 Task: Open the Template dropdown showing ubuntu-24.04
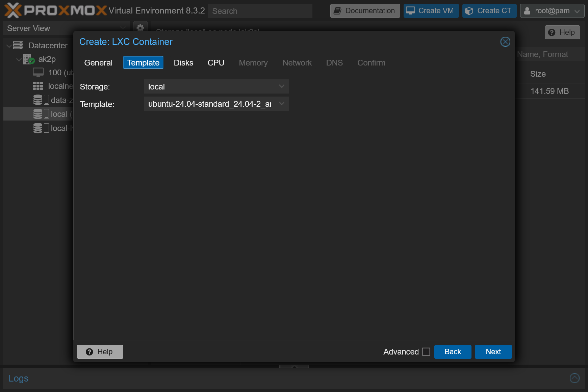[216, 104]
